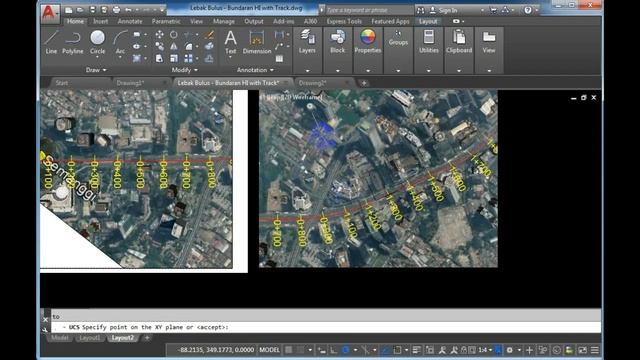Image resolution: width=640 pixels, height=360 pixels.
Task: Activate the Move tool in Modify
Action: pos(159,35)
